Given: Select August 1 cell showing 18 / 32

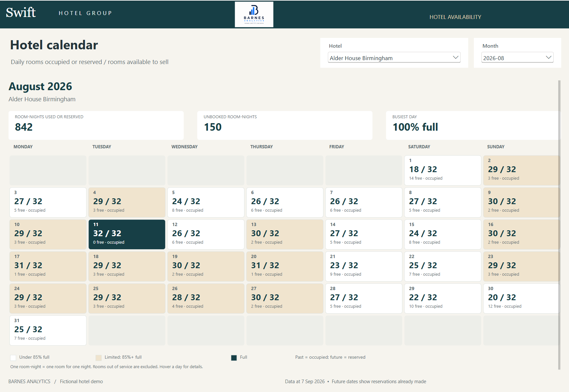Looking at the screenshot, I should pyautogui.click(x=443, y=170).
